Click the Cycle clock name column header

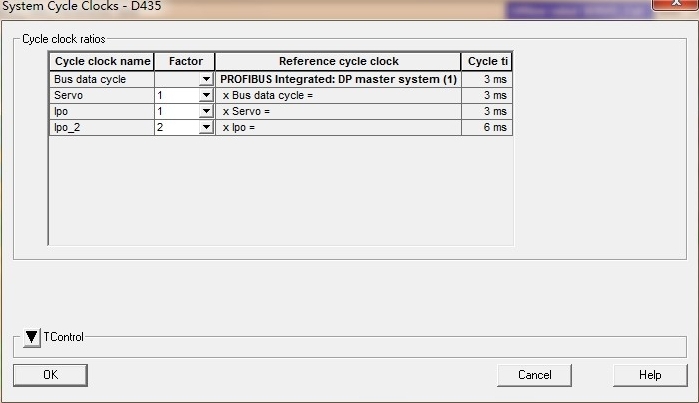(x=102, y=62)
